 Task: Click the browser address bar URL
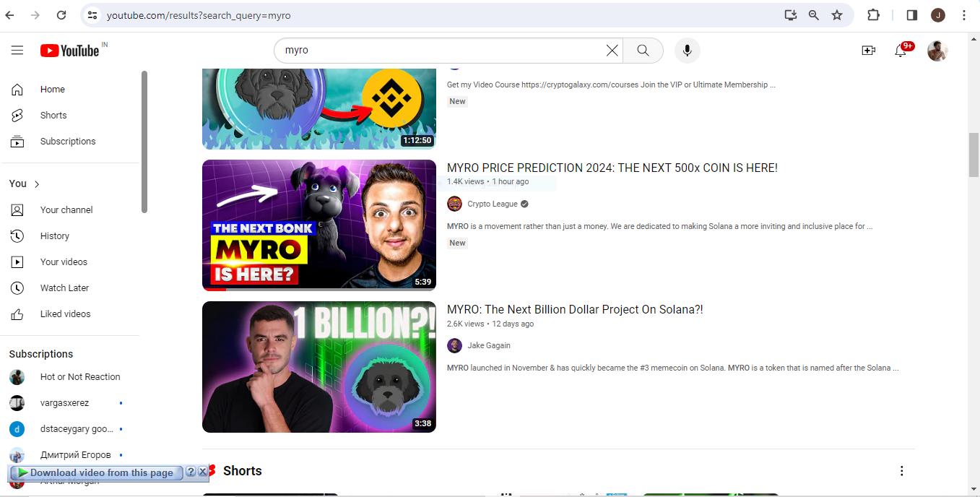point(199,15)
